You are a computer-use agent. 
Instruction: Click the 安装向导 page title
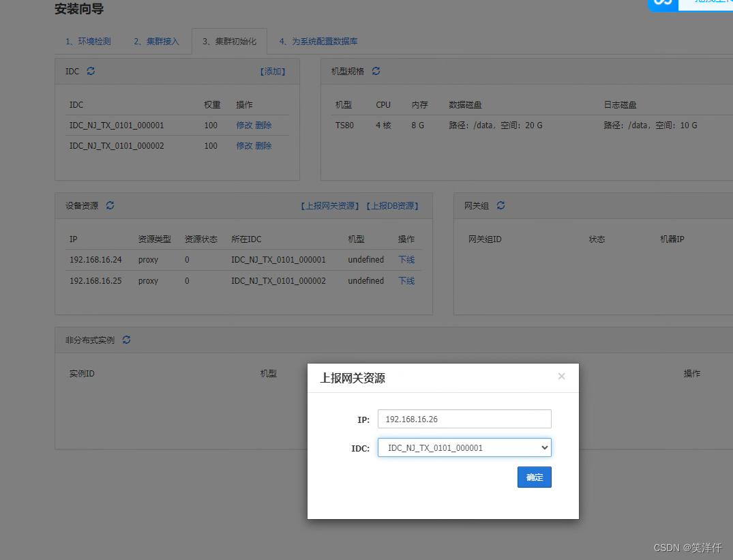(79, 9)
